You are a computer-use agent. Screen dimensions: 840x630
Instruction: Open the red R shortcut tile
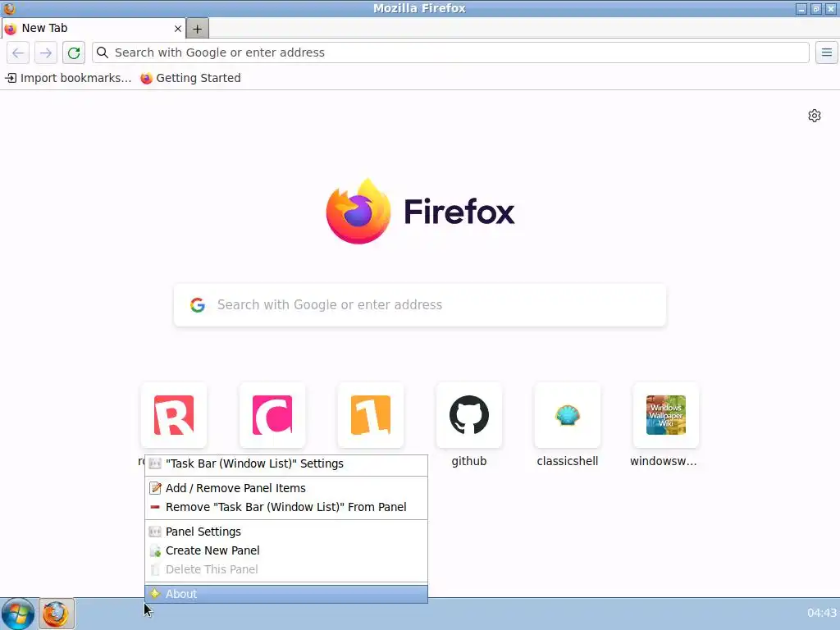coord(174,415)
